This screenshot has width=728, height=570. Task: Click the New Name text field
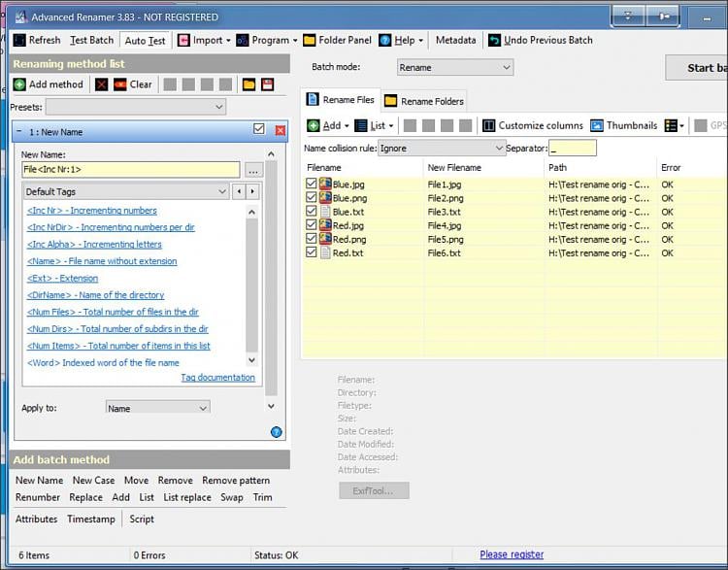[x=130, y=170]
